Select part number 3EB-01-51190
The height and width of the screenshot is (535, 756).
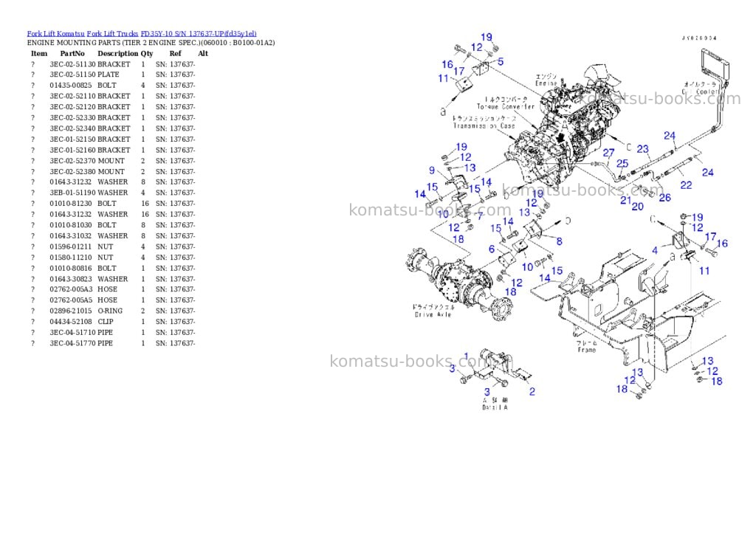[72, 193]
